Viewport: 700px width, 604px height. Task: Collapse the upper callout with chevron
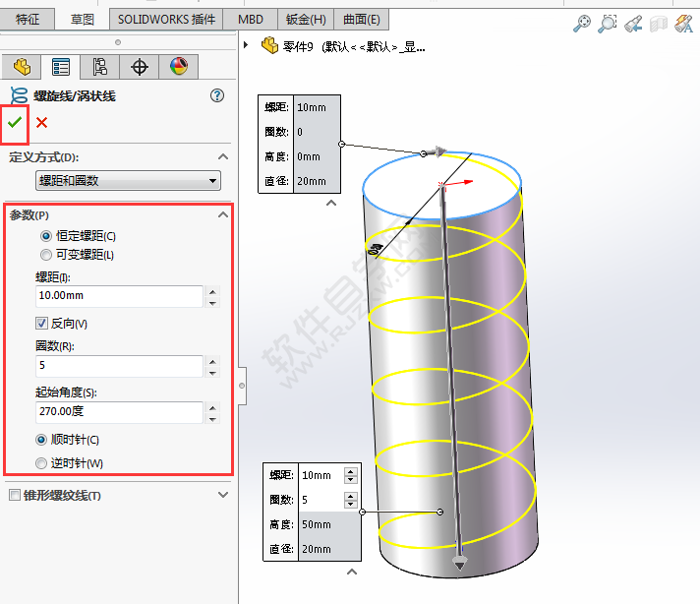[x=330, y=203]
